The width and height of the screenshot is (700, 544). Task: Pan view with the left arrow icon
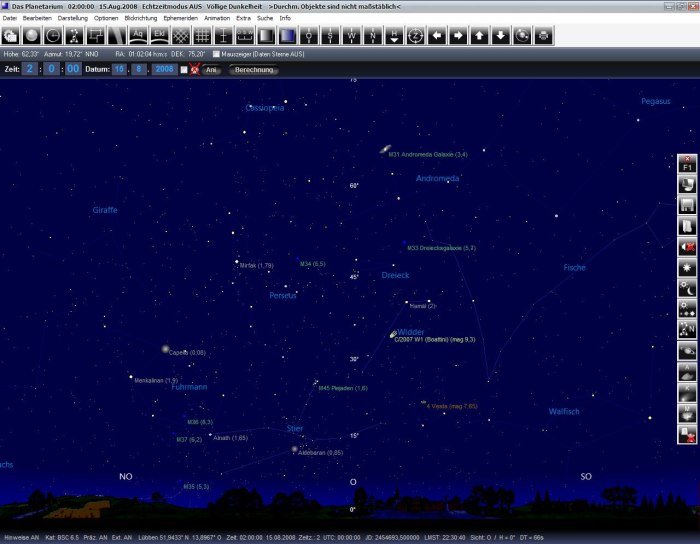436,36
